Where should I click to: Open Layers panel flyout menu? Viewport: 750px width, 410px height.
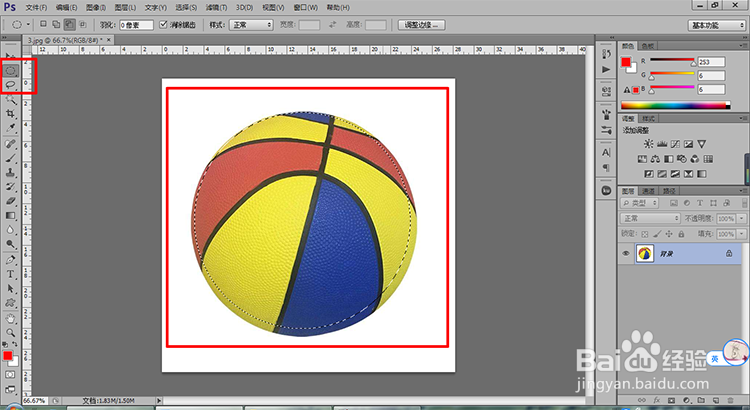pyautogui.click(x=742, y=190)
